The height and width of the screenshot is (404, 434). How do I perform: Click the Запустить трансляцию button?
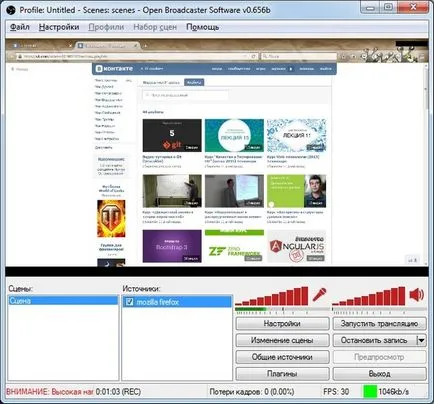[379, 323]
